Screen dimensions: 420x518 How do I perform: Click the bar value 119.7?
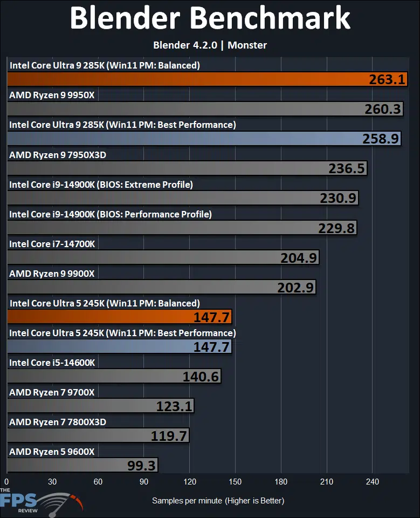tap(169, 436)
